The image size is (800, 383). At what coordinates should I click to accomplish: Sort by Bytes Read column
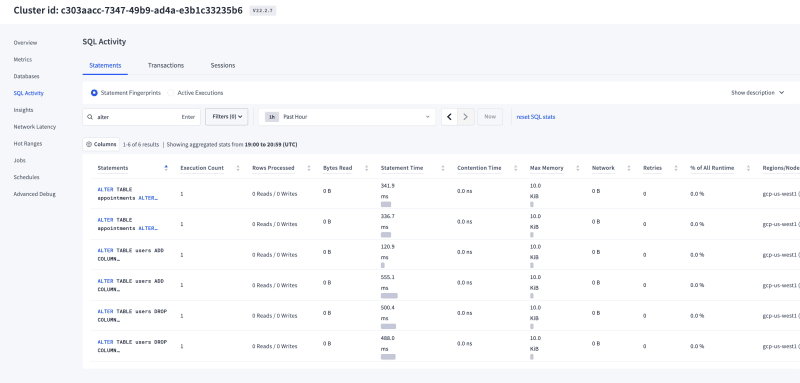[x=337, y=168]
